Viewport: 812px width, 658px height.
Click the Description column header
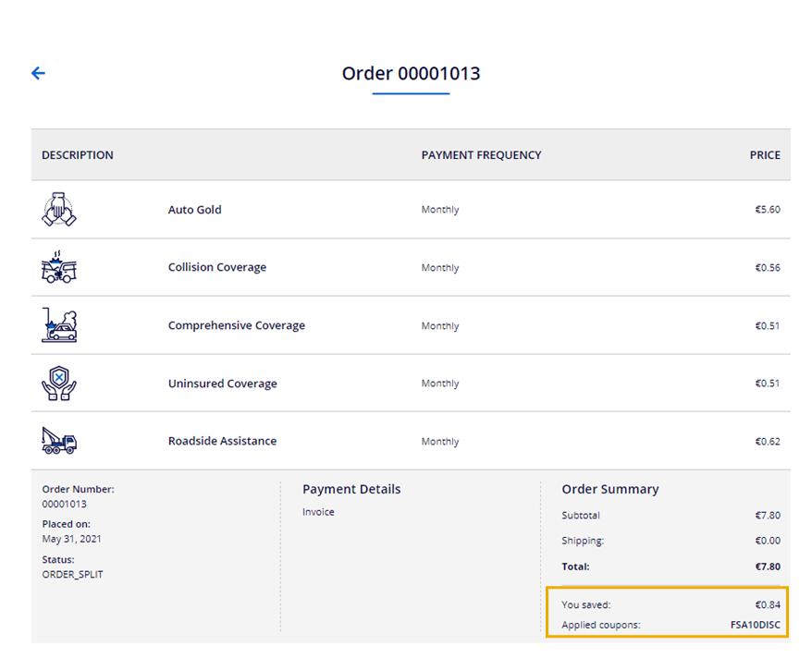pos(78,155)
